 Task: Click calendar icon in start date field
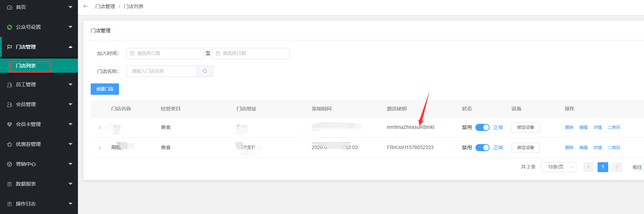coord(132,53)
